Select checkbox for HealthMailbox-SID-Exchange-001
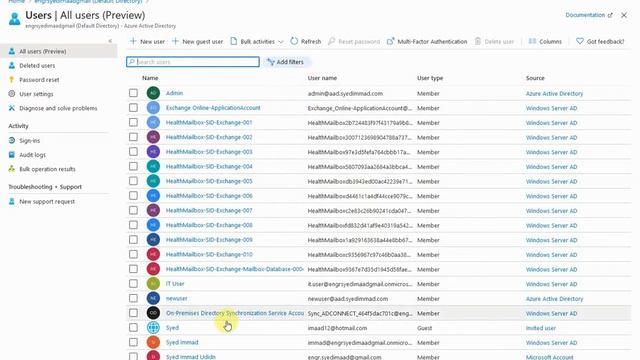 (x=133, y=122)
